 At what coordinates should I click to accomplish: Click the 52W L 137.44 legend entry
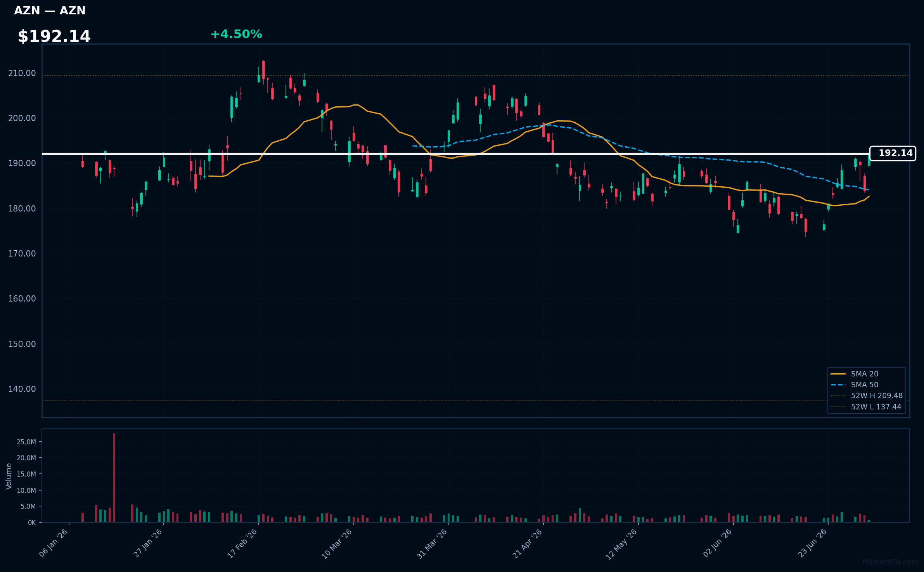point(866,407)
